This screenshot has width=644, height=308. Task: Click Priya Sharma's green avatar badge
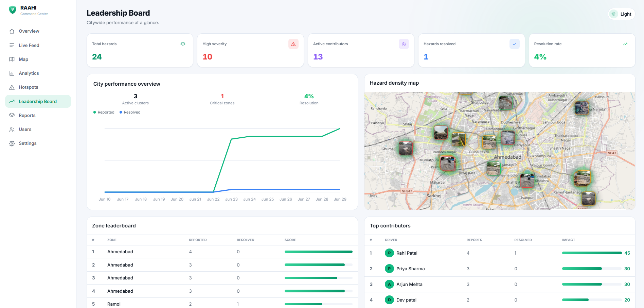[389, 269]
